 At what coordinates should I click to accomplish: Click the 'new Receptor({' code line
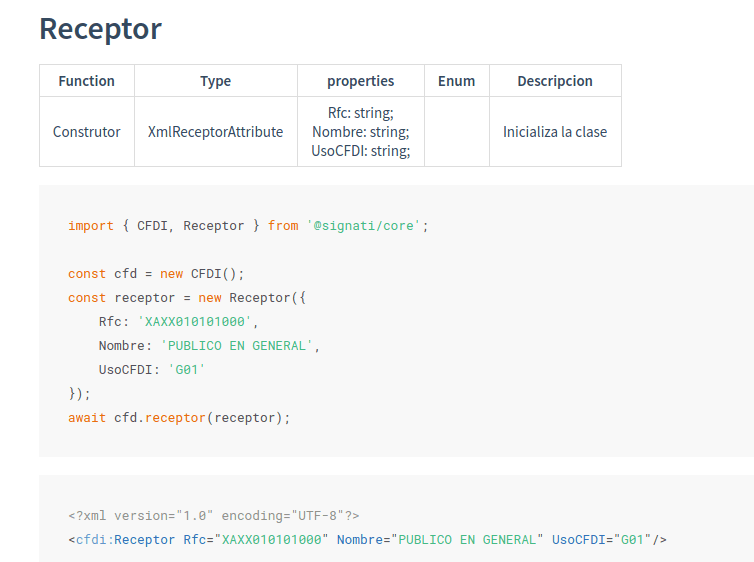(x=187, y=298)
